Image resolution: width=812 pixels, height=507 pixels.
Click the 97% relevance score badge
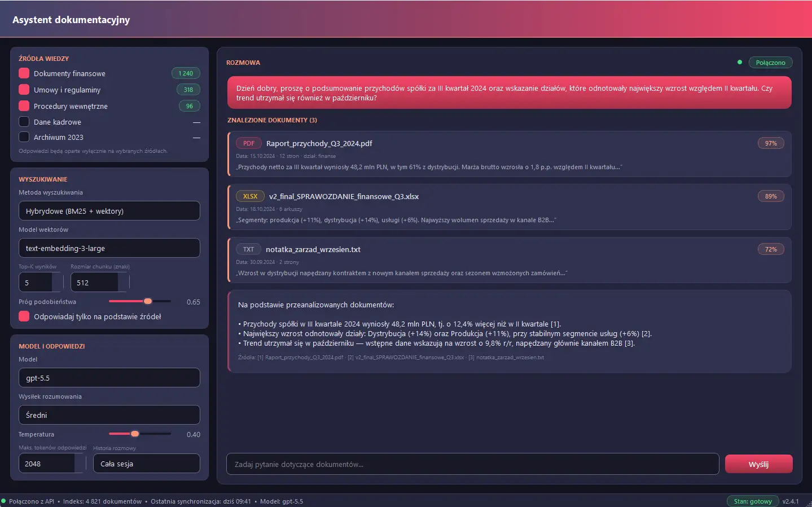[x=771, y=143]
